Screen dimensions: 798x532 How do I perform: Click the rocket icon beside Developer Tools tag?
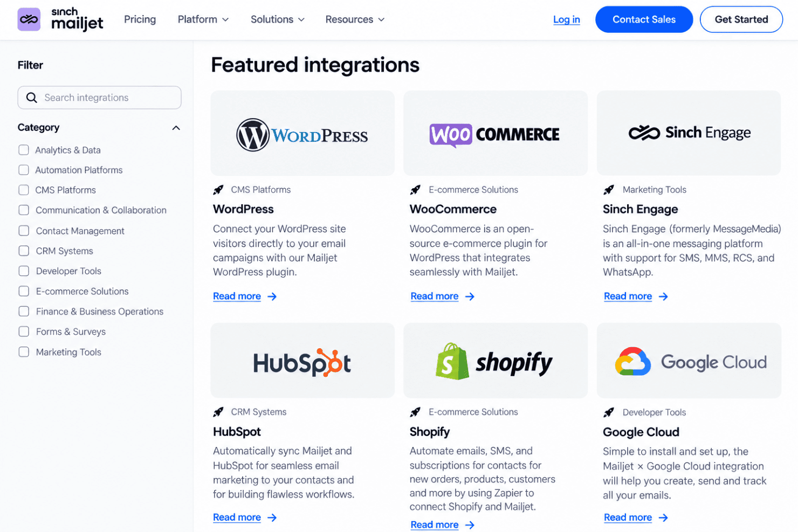609,412
